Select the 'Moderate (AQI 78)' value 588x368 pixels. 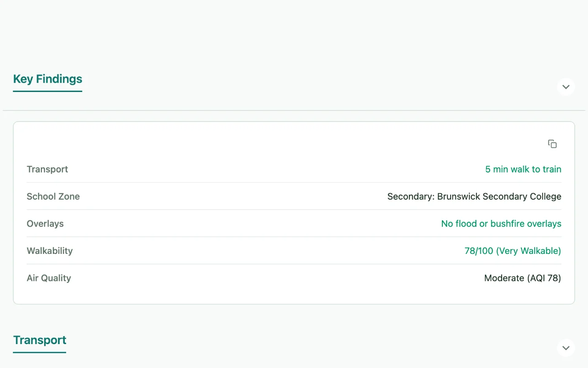523,278
